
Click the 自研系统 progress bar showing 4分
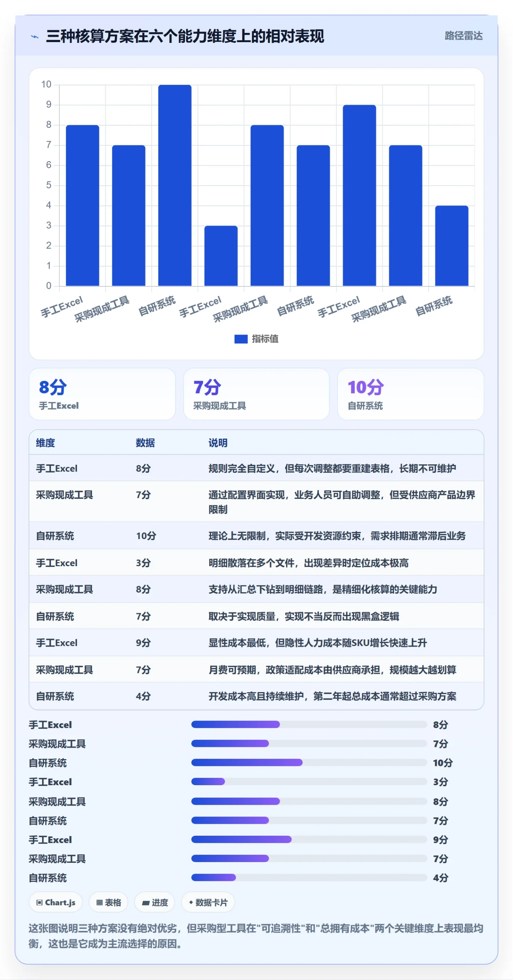click(x=309, y=878)
